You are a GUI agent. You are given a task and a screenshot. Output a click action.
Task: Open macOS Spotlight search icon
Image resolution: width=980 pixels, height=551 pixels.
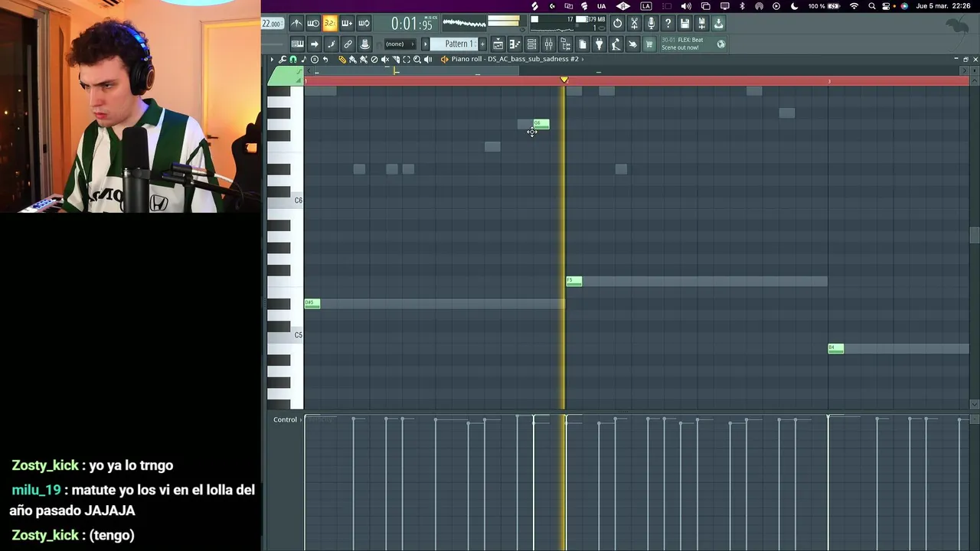(x=871, y=6)
